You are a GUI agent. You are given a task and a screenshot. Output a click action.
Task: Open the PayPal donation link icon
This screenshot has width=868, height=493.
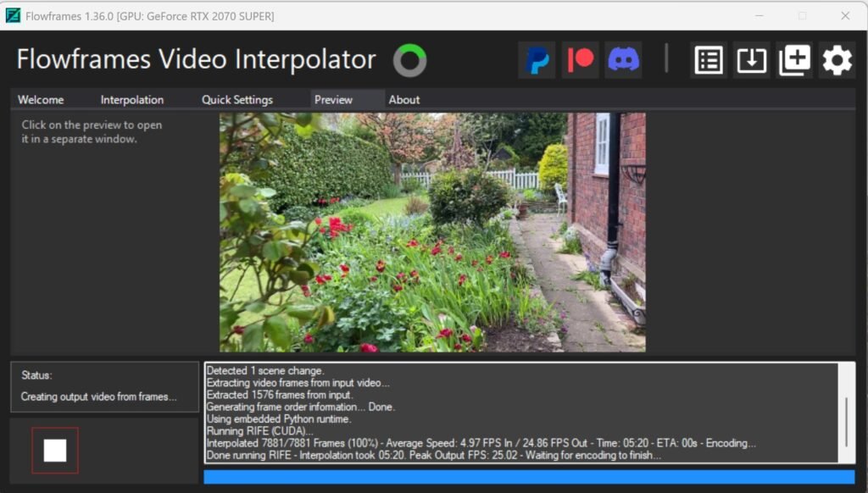[537, 60]
